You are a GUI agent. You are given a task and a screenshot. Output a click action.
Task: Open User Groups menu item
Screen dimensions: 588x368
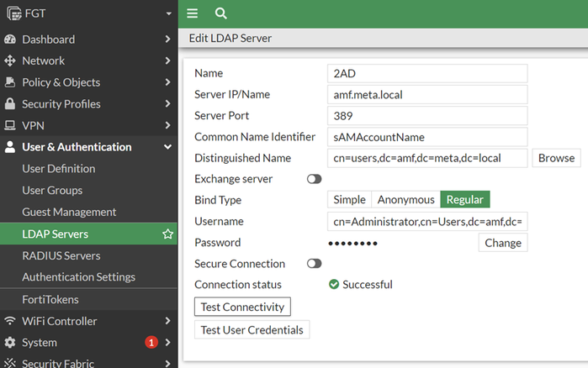(52, 191)
